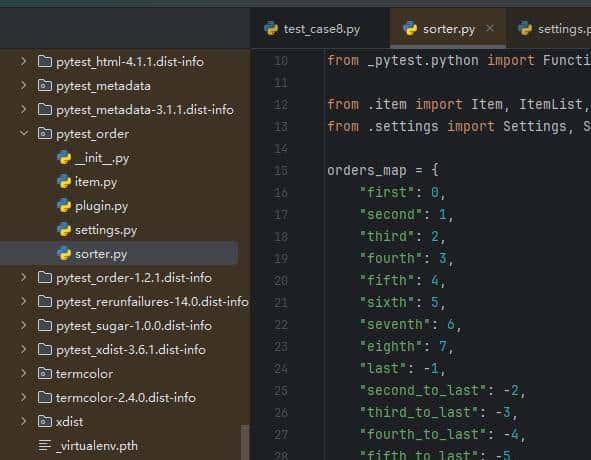Select the xdist folder name

69,422
